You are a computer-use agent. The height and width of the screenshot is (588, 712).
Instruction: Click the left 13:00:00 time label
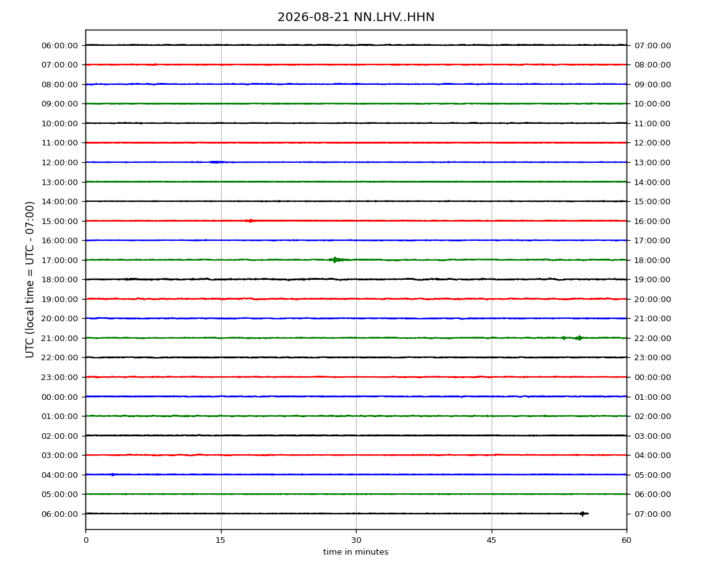59,182
